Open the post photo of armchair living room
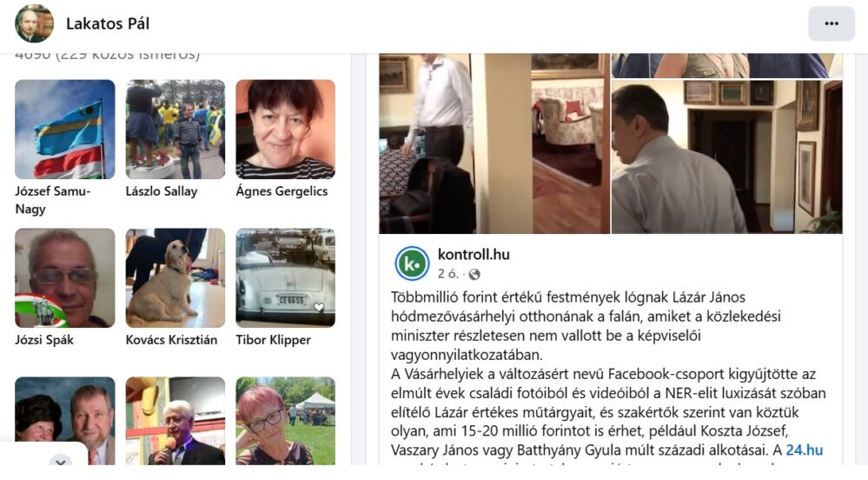Viewport: 868px width, 480px height. (570, 143)
